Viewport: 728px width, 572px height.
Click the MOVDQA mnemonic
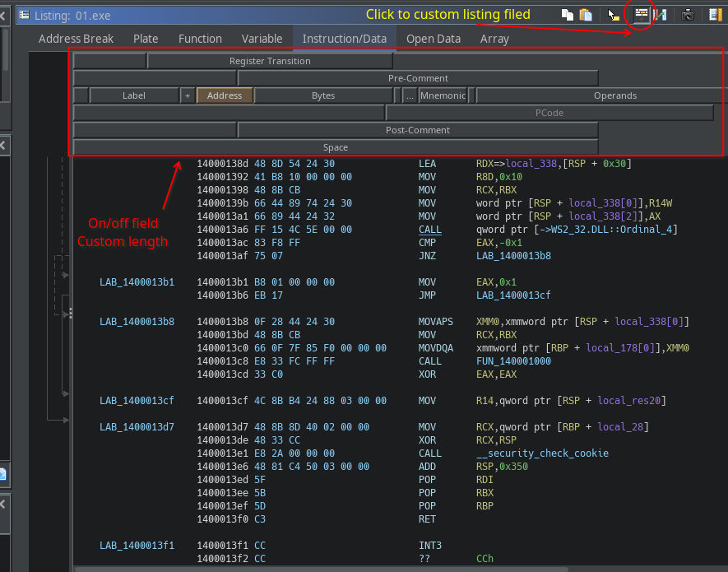(435, 347)
